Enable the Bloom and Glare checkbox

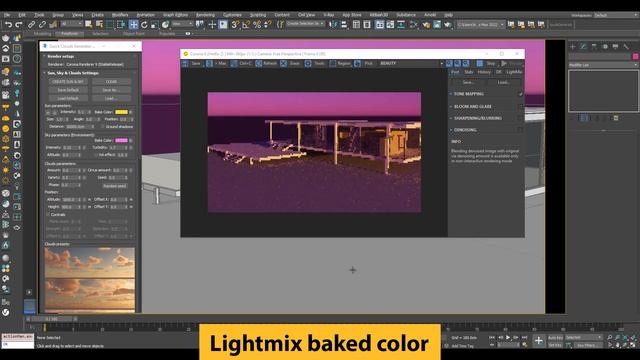point(520,107)
